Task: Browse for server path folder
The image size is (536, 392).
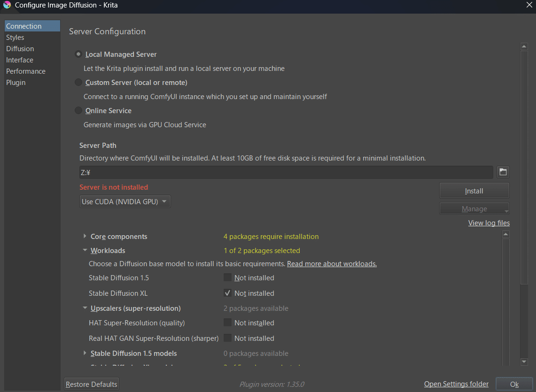Action: pyautogui.click(x=503, y=172)
